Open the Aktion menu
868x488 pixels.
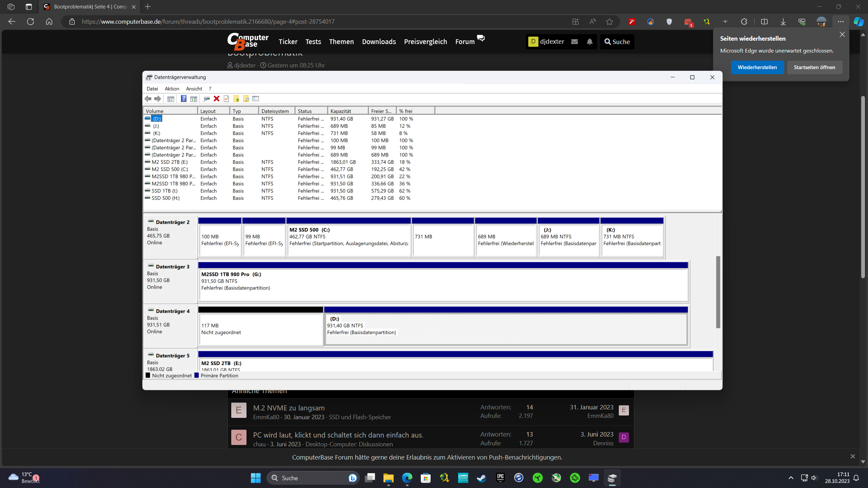pyautogui.click(x=172, y=89)
